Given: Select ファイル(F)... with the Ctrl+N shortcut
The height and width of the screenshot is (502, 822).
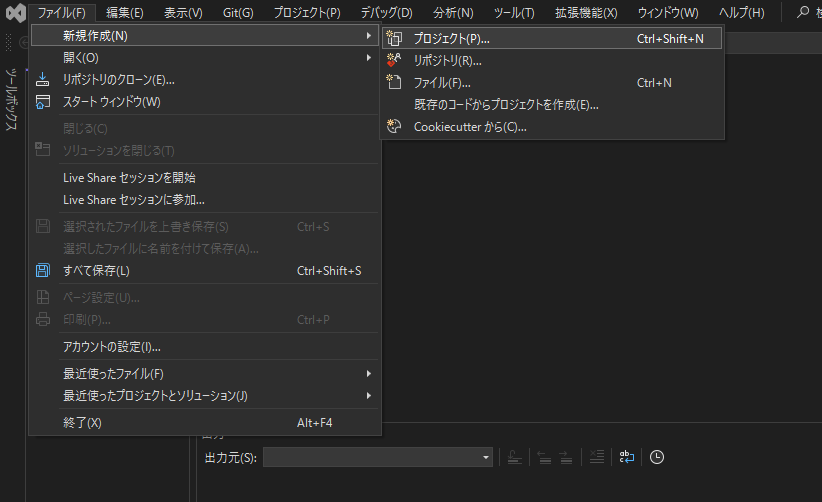Looking at the screenshot, I should 553,82.
